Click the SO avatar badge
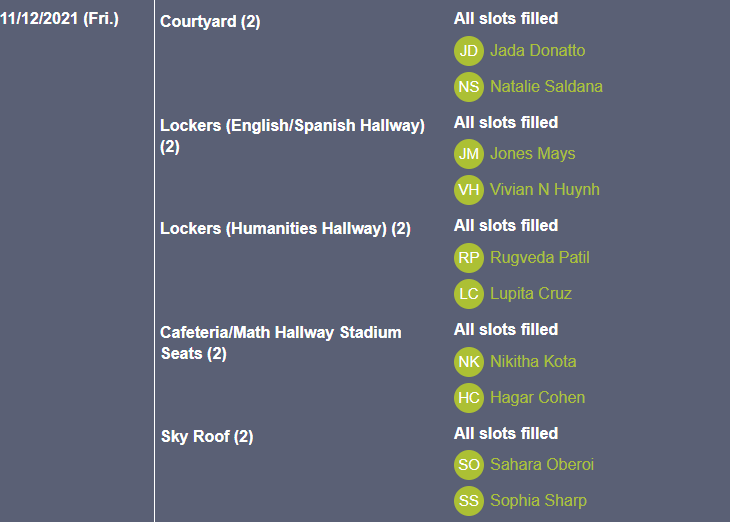This screenshot has height=522, width=730. (x=469, y=465)
